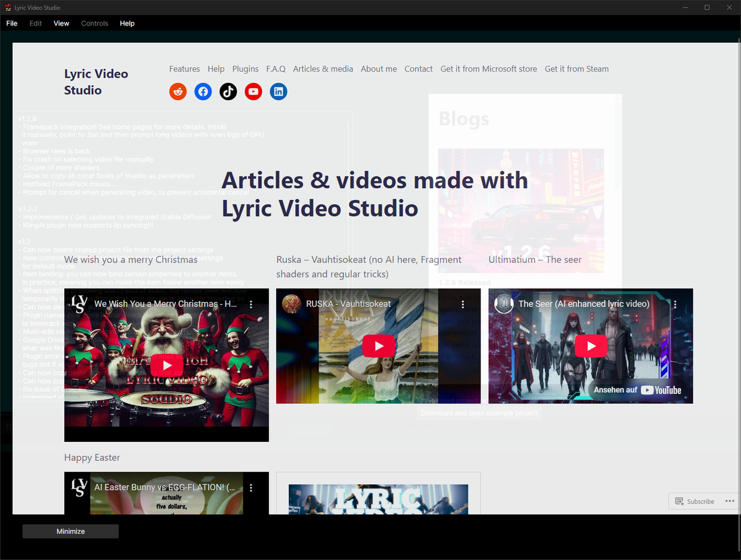Click the Minimize button below browser view
The image size is (741, 560).
(71, 532)
